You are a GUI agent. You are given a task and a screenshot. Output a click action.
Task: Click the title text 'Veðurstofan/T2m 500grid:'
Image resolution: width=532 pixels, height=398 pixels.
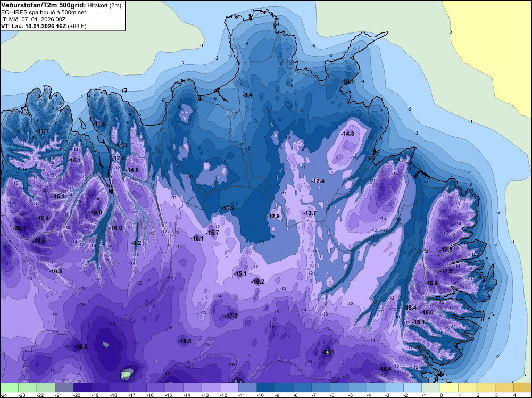[44, 5]
